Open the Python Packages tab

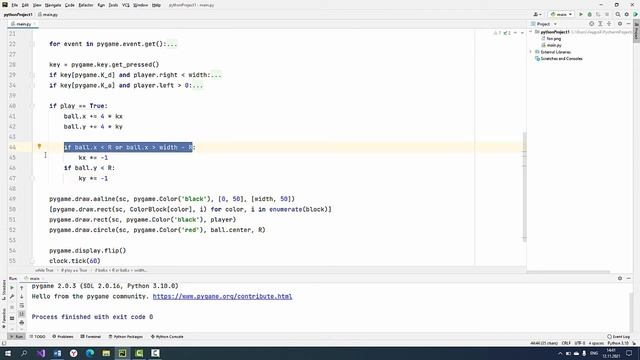point(126,337)
